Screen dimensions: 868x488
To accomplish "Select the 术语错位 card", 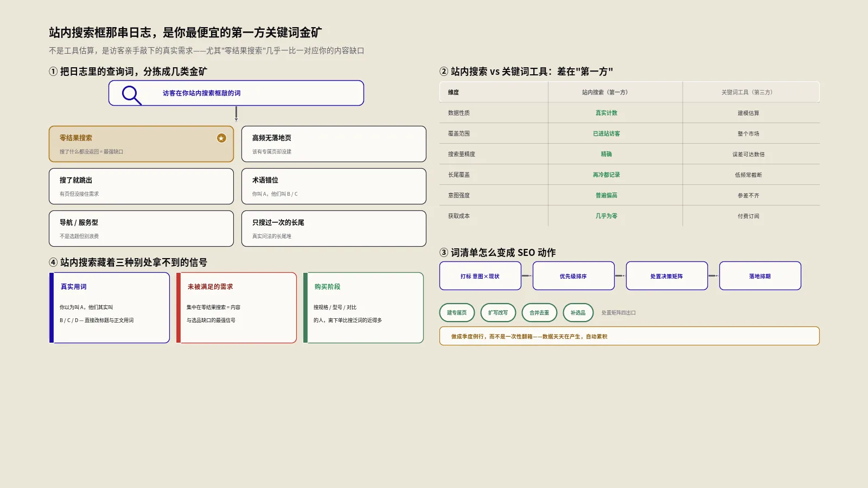I will pyautogui.click(x=334, y=186).
